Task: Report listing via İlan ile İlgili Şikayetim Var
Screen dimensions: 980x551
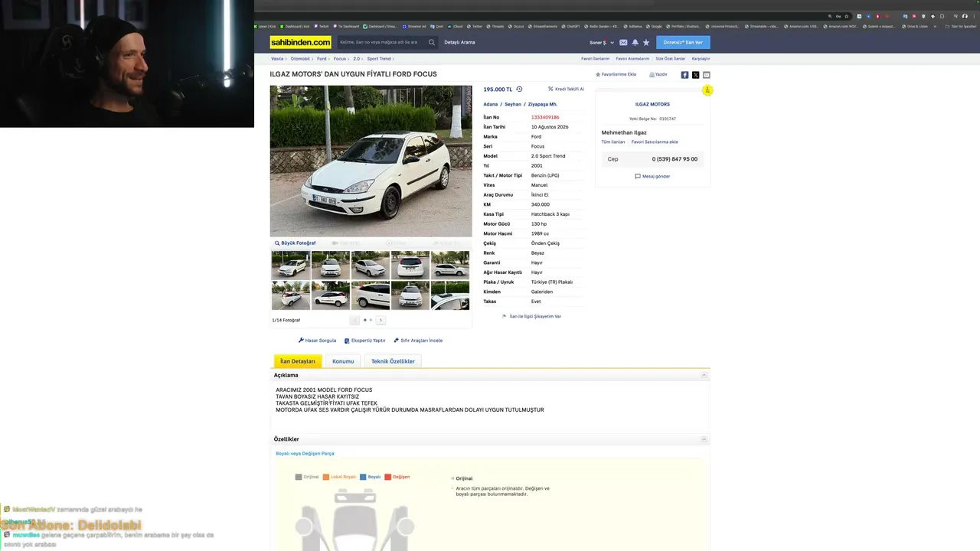Action: (x=531, y=316)
